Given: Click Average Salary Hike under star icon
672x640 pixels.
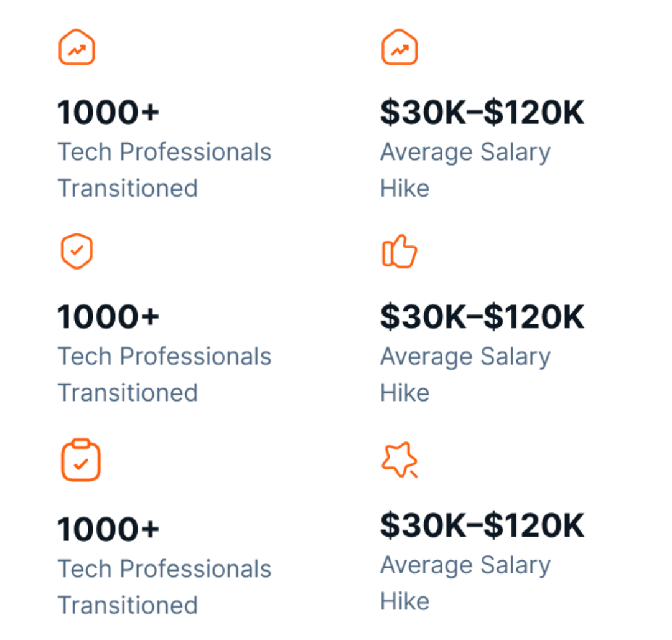Looking at the screenshot, I should [x=465, y=583].
